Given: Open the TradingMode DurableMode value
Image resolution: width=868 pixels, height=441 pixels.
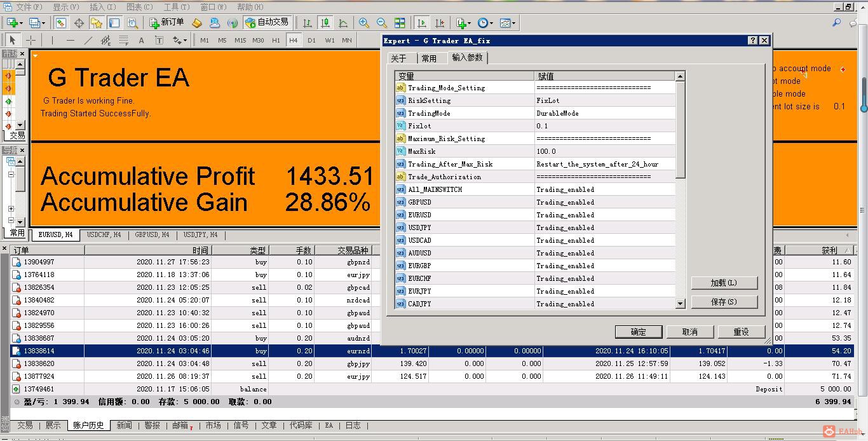Looking at the screenshot, I should 604,113.
